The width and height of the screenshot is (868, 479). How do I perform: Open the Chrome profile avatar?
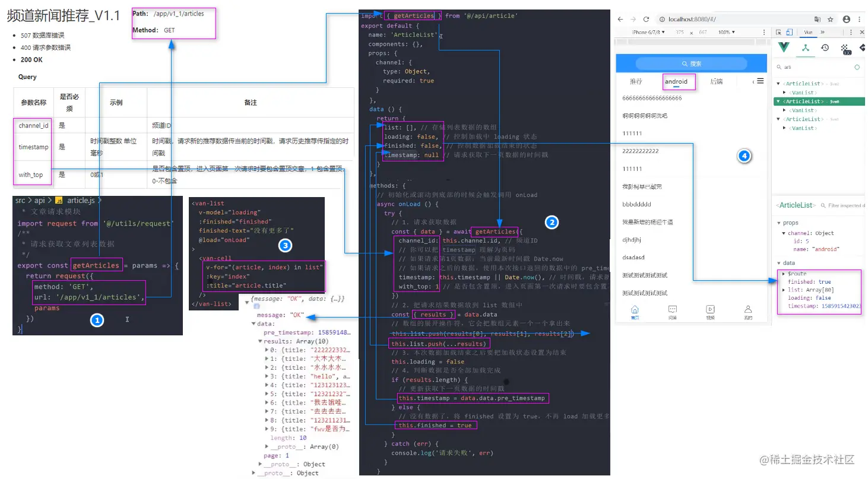pyautogui.click(x=846, y=19)
